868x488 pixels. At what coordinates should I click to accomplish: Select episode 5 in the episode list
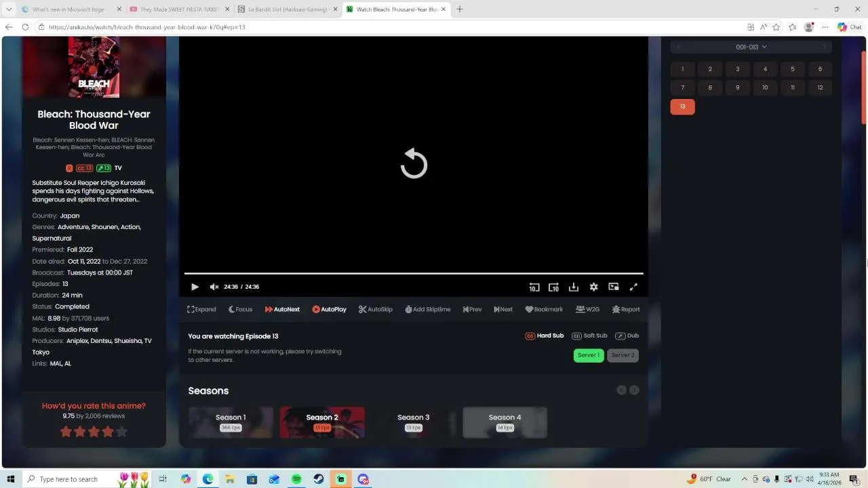(792, 69)
